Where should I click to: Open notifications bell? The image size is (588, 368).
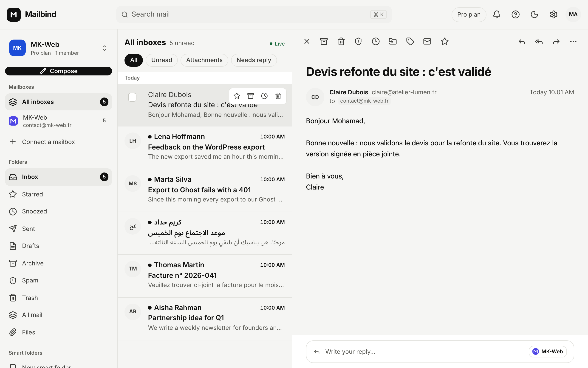click(497, 14)
